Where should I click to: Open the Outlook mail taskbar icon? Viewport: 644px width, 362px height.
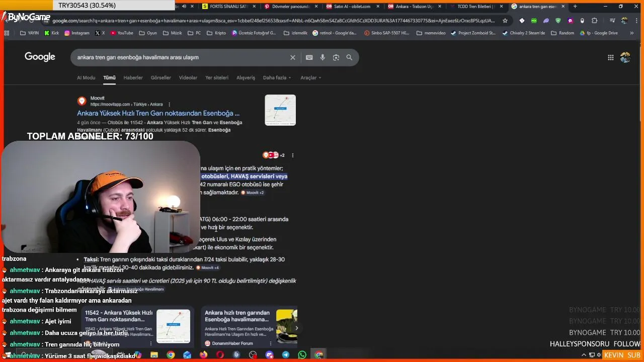point(187,354)
